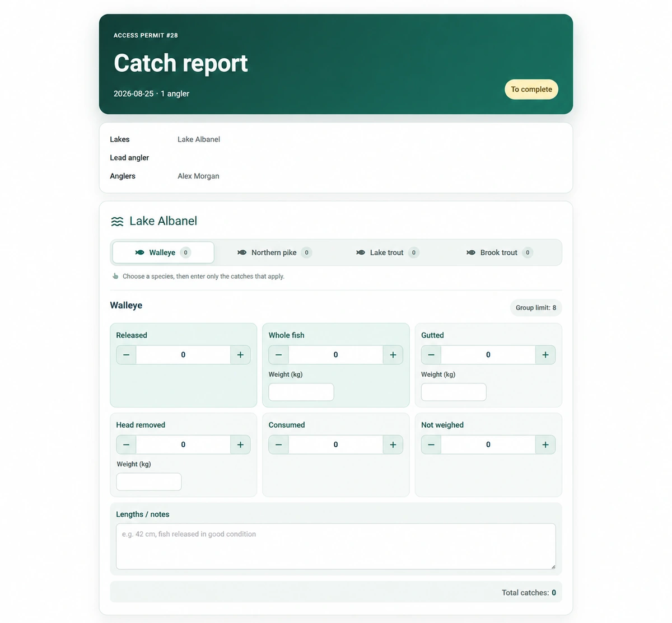Click the notes textarea resize handle
The image size is (672, 623).
click(553, 566)
